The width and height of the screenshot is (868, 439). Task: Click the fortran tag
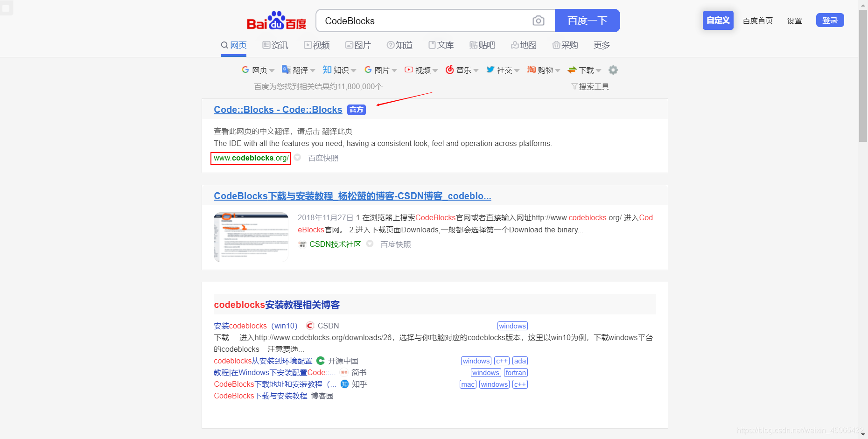coord(516,373)
